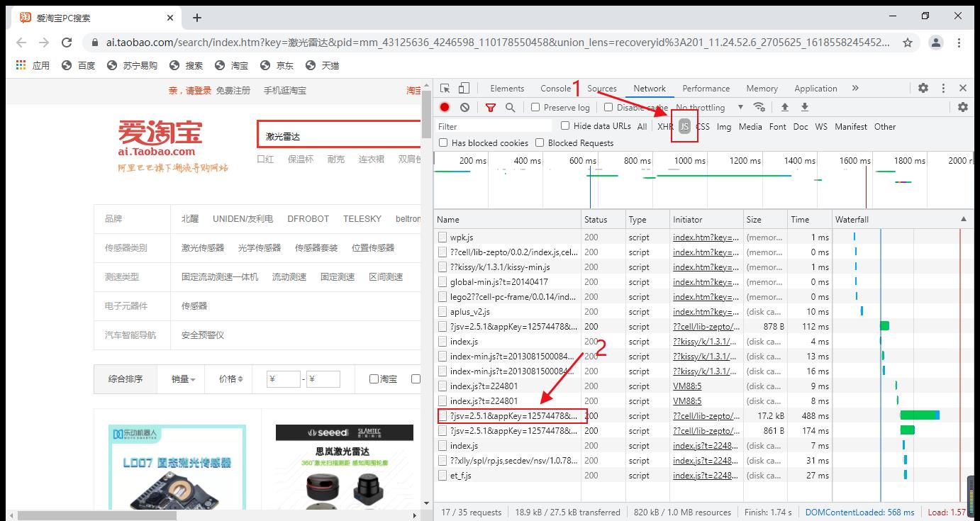Select the inspect element picker icon
980x521 pixels.
445,89
